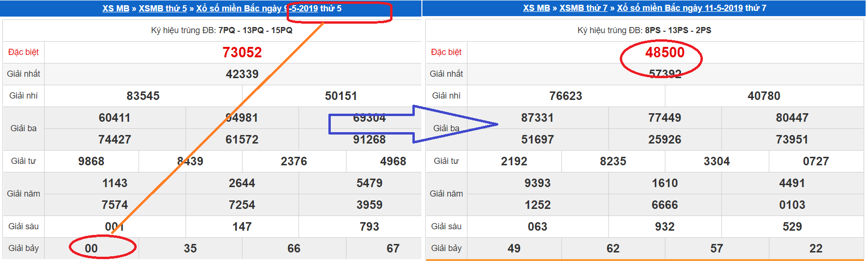The width and height of the screenshot is (868, 261).
Task: Select sixth prize number 793
Action: [x=369, y=227]
